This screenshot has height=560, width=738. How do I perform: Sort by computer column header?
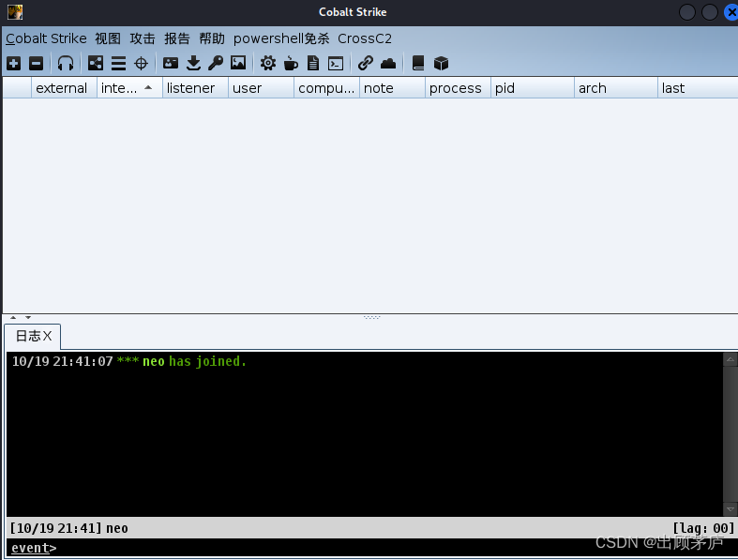[326, 88]
